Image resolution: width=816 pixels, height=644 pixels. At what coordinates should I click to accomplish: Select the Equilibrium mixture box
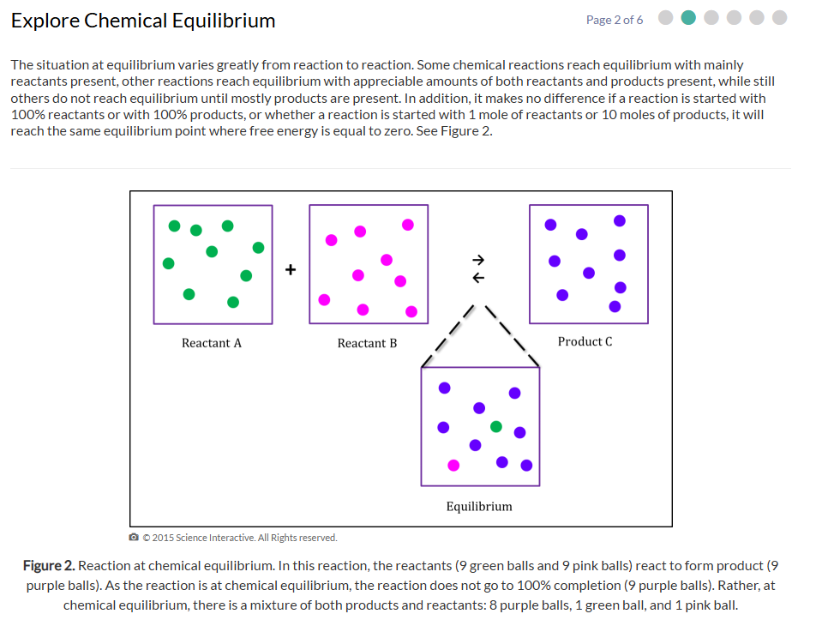[x=480, y=426]
